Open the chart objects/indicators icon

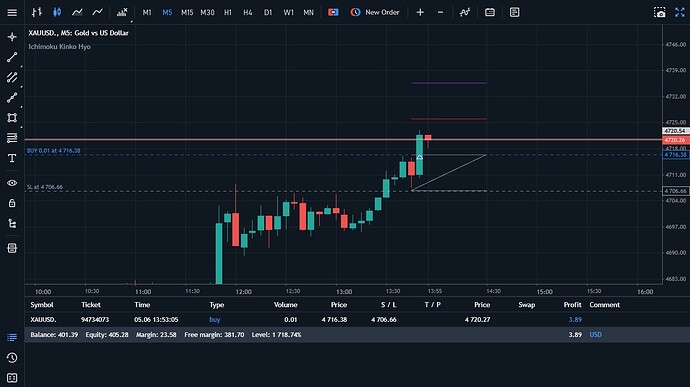click(x=465, y=12)
